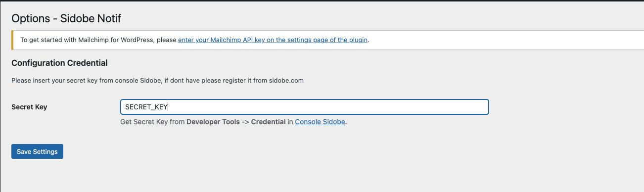
Task: Click the Configuration Credential section heading
Action: point(59,63)
